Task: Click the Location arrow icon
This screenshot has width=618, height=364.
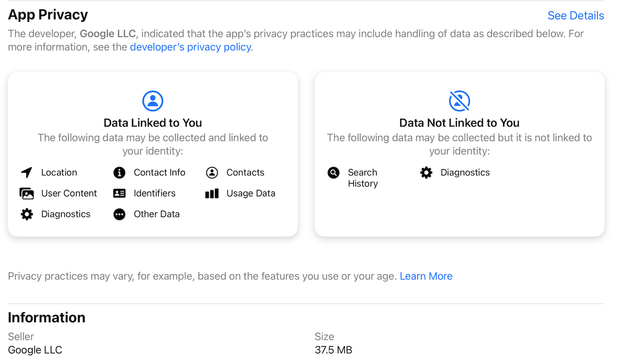Action: (27, 173)
